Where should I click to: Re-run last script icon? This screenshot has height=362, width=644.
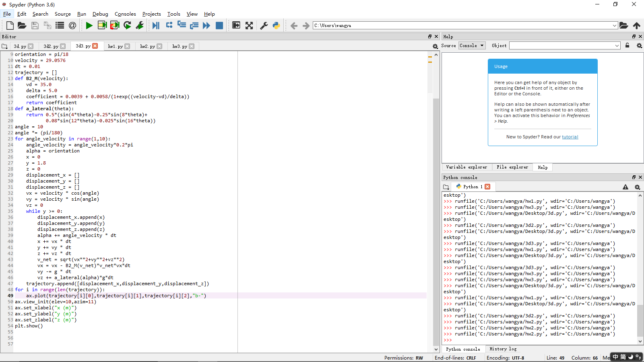pyautogui.click(x=127, y=26)
